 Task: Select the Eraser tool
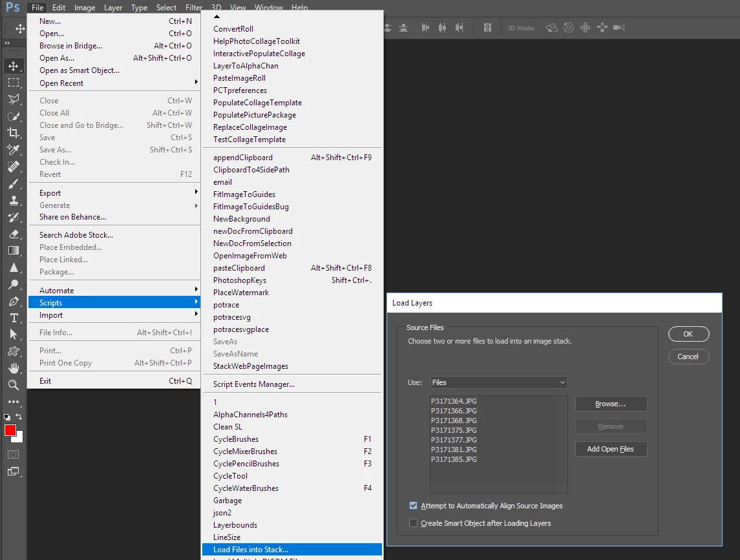click(x=14, y=234)
